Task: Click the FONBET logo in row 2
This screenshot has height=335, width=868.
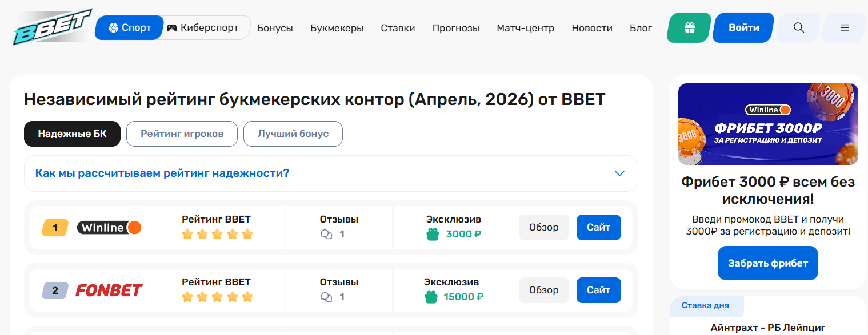Action: point(109,290)
